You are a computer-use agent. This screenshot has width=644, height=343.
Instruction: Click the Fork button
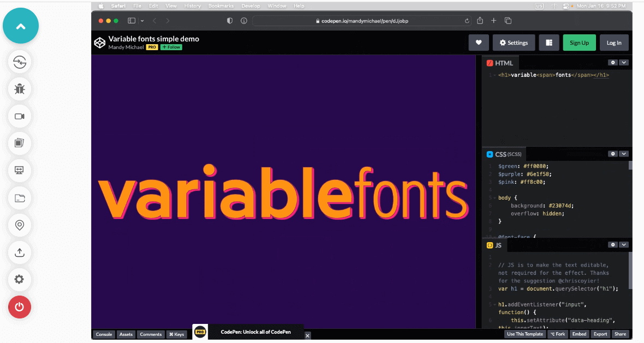[x=557, y=334]
